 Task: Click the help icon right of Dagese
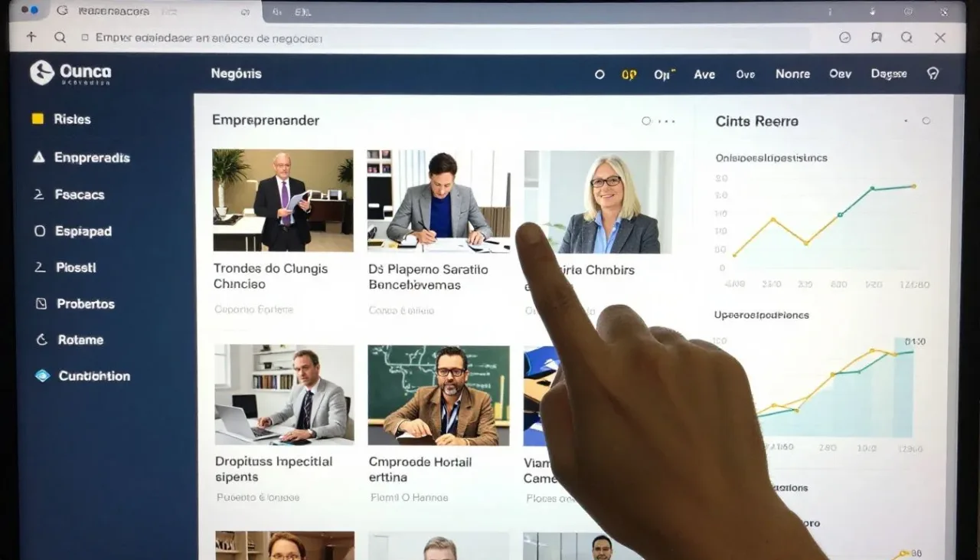click(933, 74)
